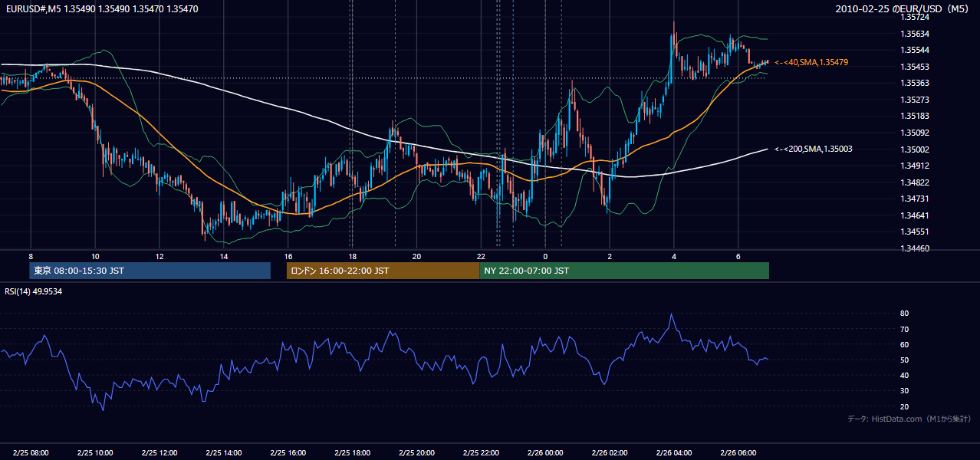Click the 2/26 06:00 time label
The height and width of the screenshot is (460, 980).
click(x=738, y=453)
